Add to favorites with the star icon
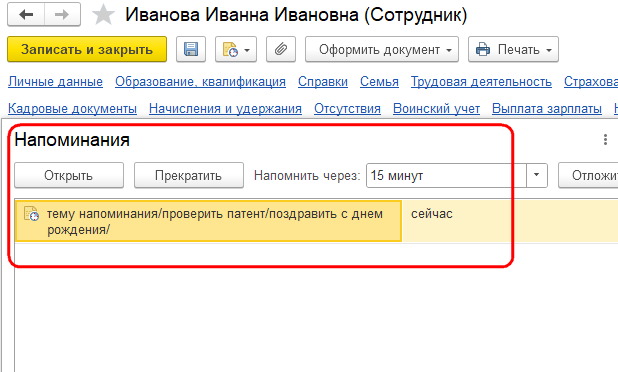Screen dimensions: 618x372 pyautogui.click(x=103, y=15)
